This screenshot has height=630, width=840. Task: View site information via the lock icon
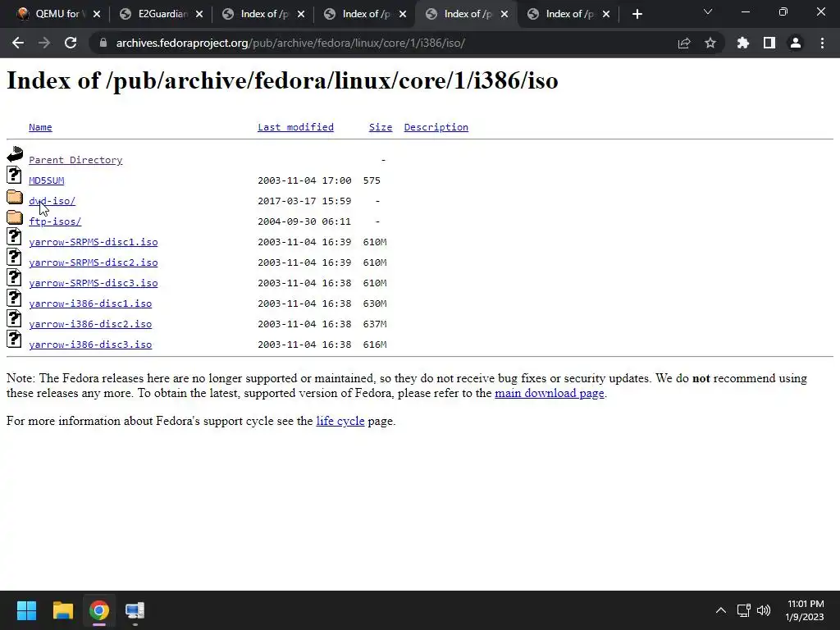pos(103,43)
